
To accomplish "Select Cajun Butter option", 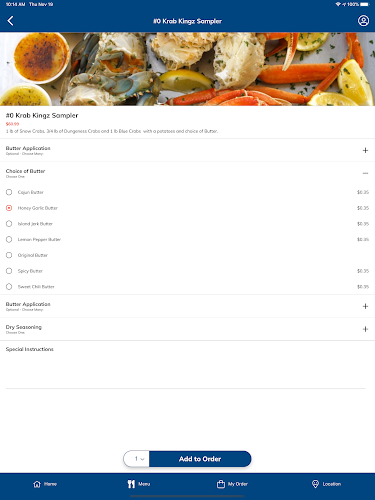I will pyautogui.click(x=9, y=192).
